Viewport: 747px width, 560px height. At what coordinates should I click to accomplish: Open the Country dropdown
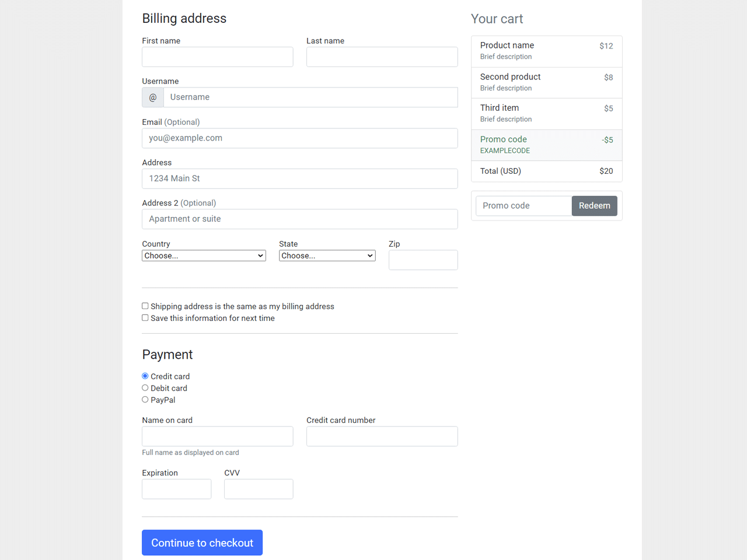[203, 256]
